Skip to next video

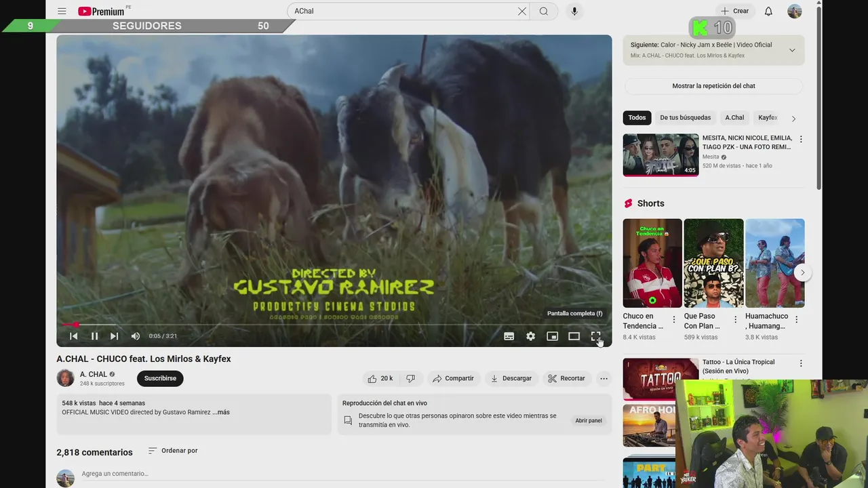(x=114, y=336)
